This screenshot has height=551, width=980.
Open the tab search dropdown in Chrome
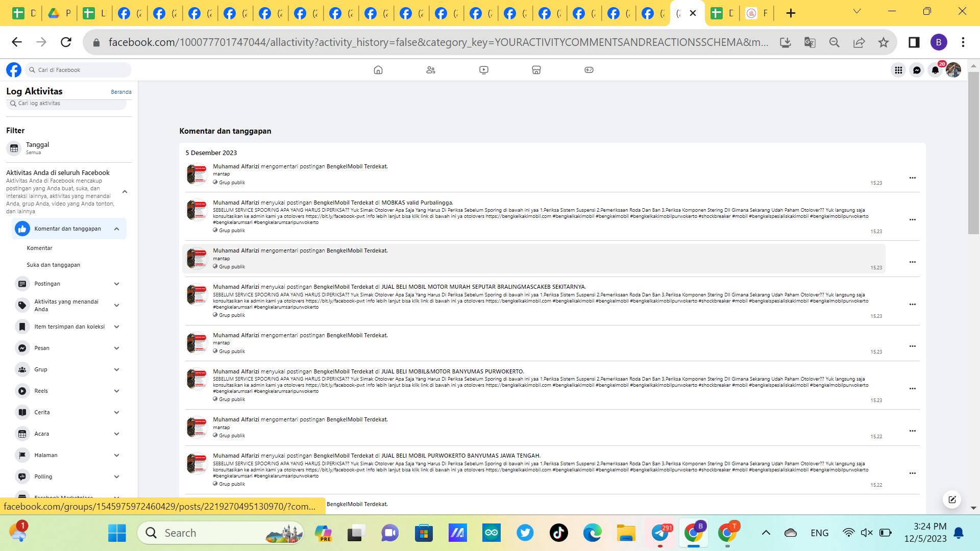point(857,11)
